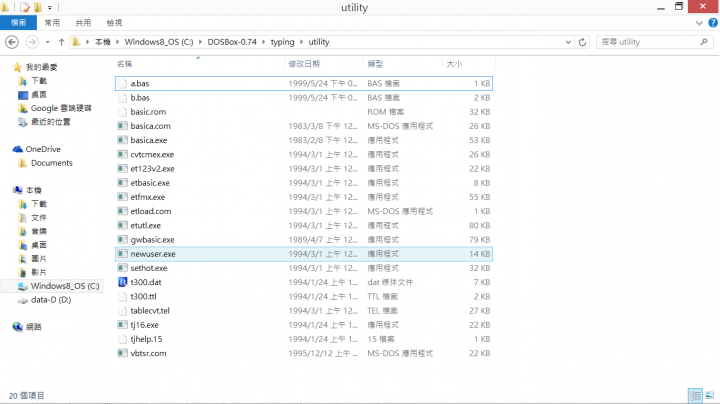720x404 pixels.
Task: Click DOSBox-0.74 in address breadcrumb
Action: (x=232, y=42)
